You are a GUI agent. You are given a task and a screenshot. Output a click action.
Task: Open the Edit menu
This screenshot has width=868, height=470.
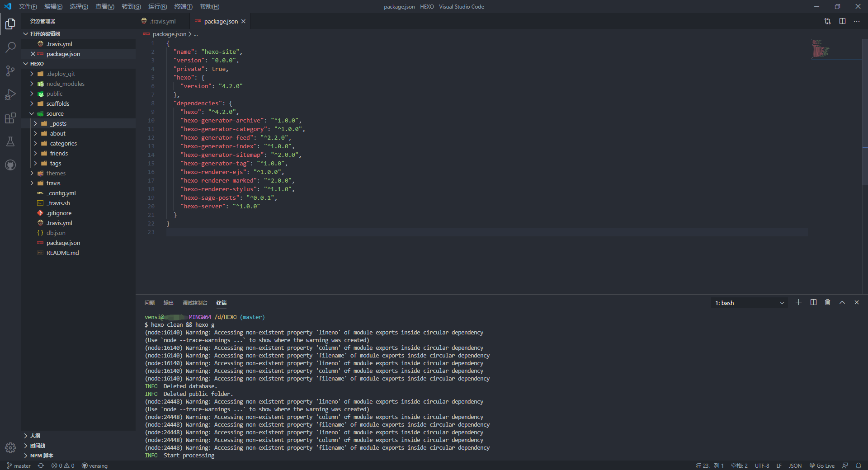53,6
